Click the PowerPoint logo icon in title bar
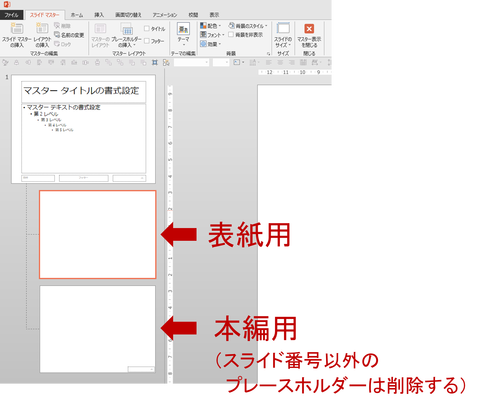Image resolution: width=480 pixels, height=407 pixels. point(6,4)
